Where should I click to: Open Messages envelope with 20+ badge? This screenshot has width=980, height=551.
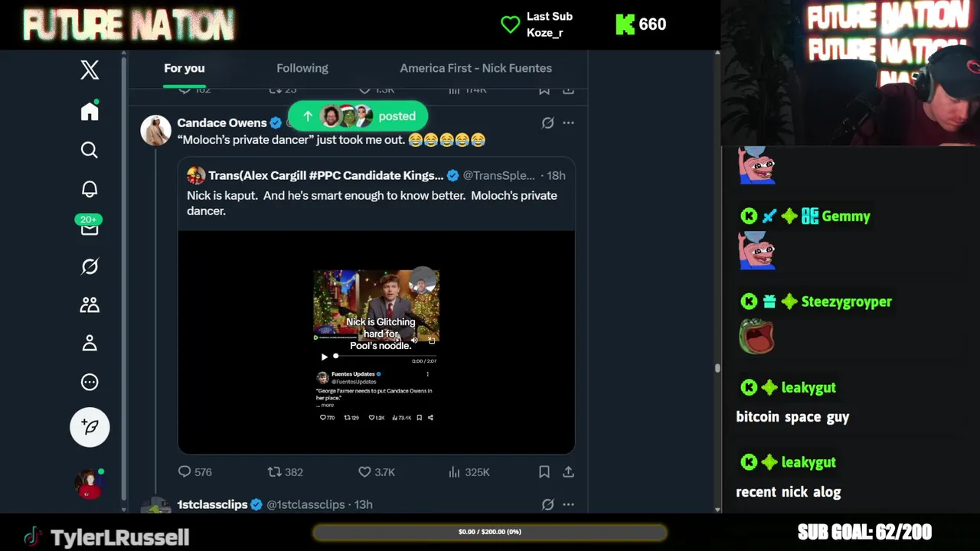click(x=90, y=225)
